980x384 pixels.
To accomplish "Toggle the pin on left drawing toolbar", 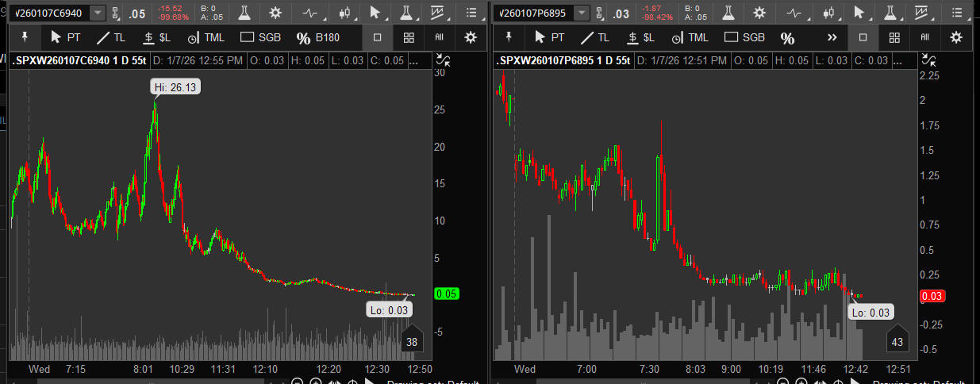I will click(25, 37).
